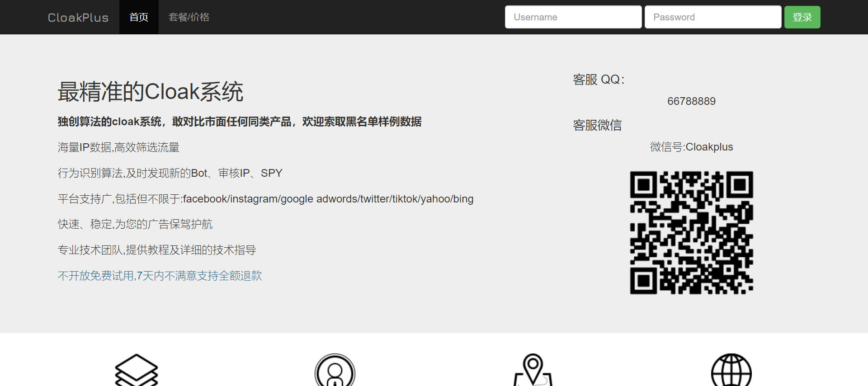868x386 pixels.
Task: Click the 专业技术团队 technical guidance line
Action: click(x=157, y=250)
